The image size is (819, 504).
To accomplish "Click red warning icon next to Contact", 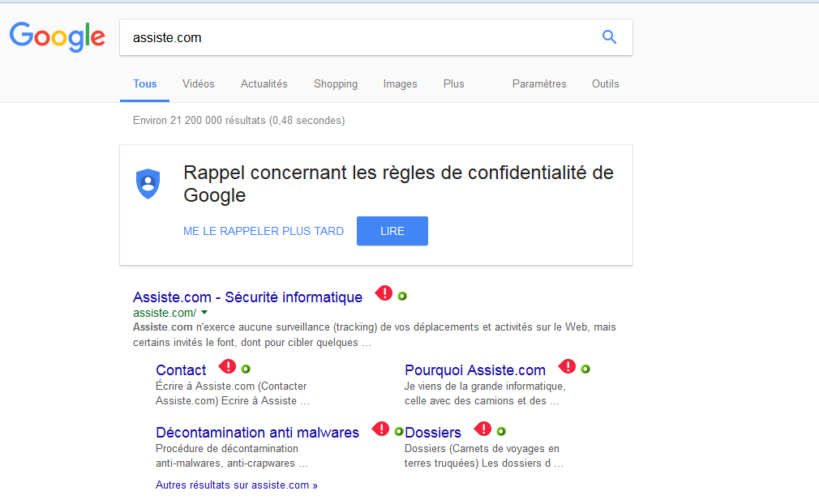I will tap(227, 367).
